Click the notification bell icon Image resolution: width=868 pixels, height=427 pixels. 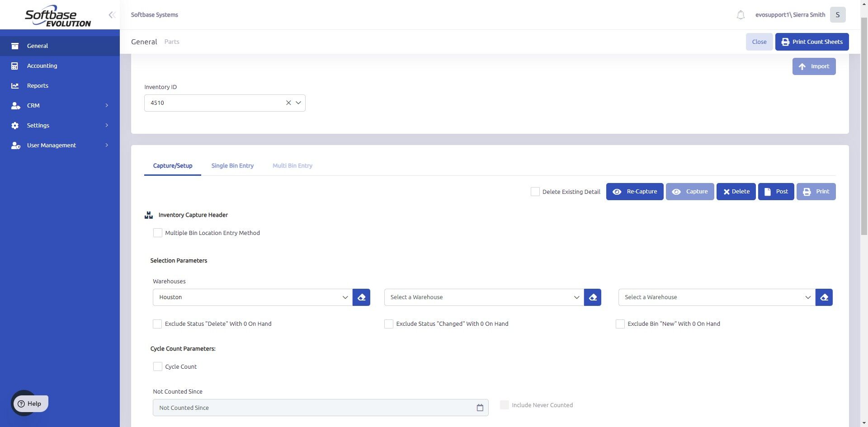coord(741,15)
